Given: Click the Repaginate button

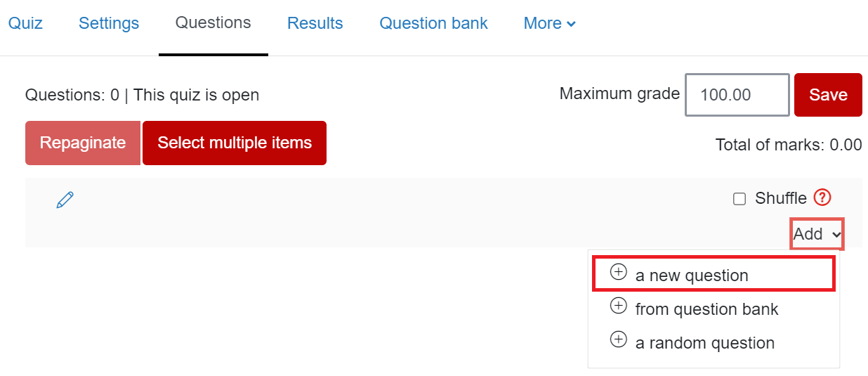Looking at the screenshot, I should (x=83, y=143).
